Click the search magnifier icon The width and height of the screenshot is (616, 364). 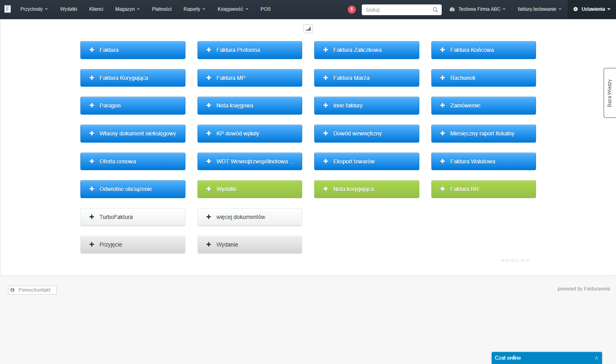coord(435,10)
